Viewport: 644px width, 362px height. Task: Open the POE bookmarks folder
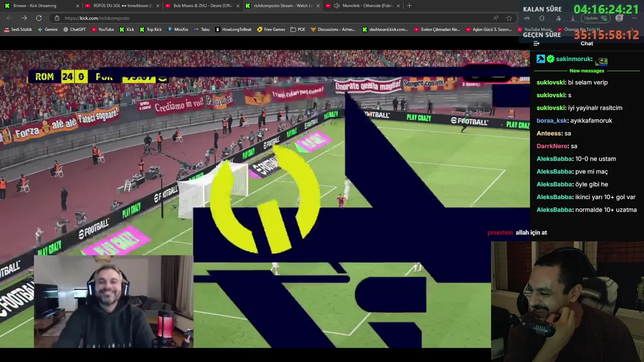298,30
